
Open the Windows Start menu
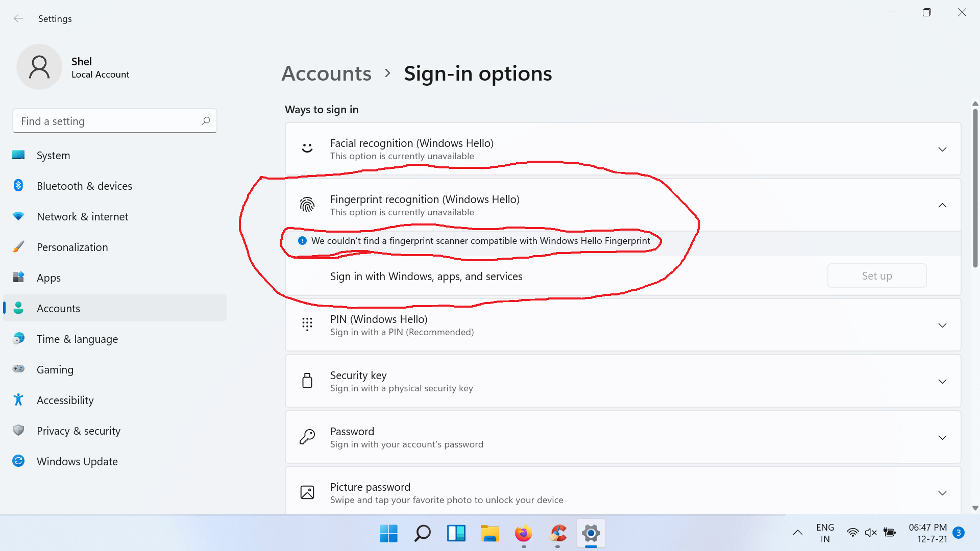(x=388, y=534)
